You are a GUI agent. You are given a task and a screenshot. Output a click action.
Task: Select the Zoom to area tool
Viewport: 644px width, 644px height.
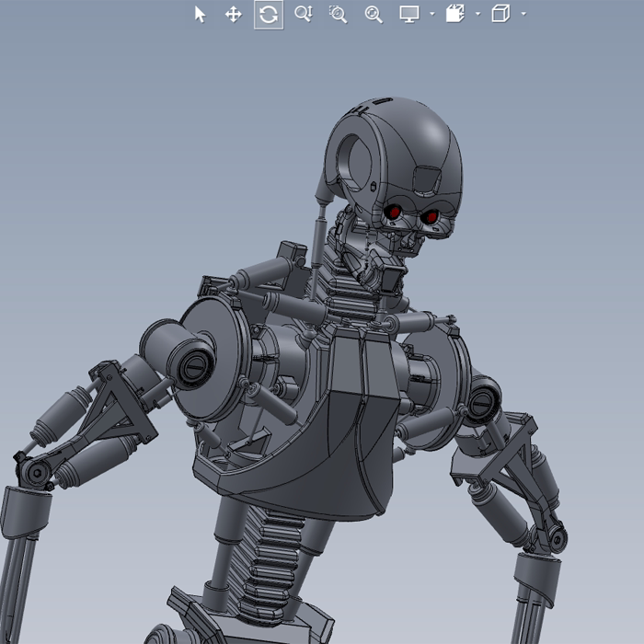(339, 15)
